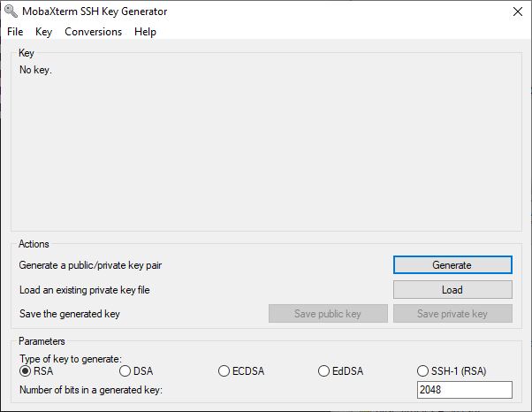Open the Key menu

[x=44, y=32]
